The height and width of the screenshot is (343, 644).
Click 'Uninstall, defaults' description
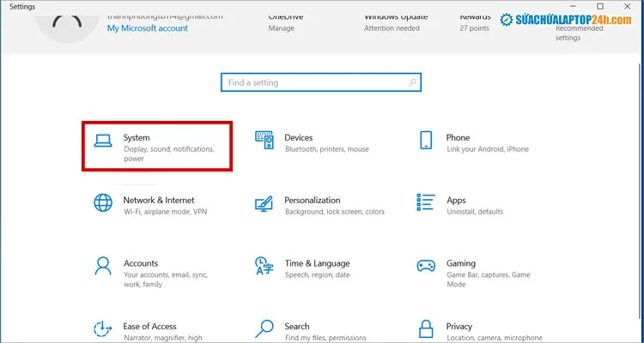pos(475,212)
